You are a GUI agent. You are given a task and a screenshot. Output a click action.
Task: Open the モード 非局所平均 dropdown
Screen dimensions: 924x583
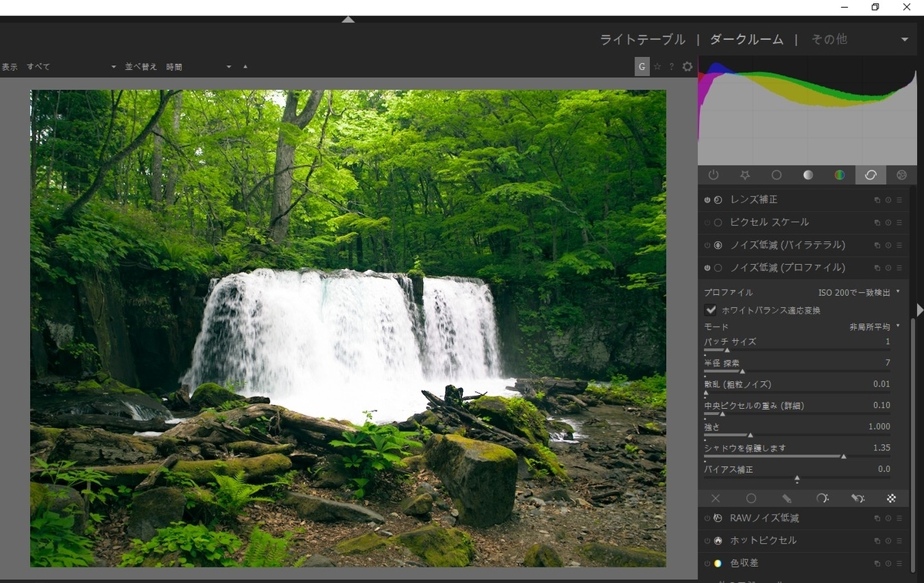(802, 327)
